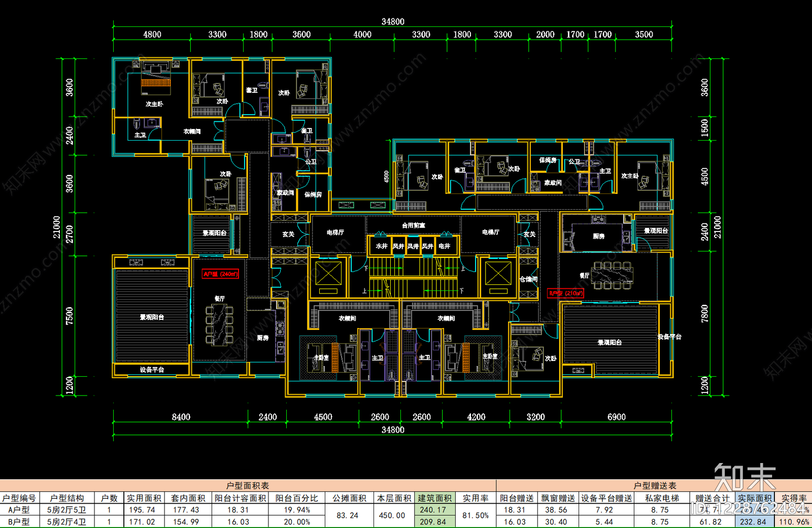This screenshot has height=528, width=812.
Task: Click the 户型赠送表 table title
Action: coord(655,485)
